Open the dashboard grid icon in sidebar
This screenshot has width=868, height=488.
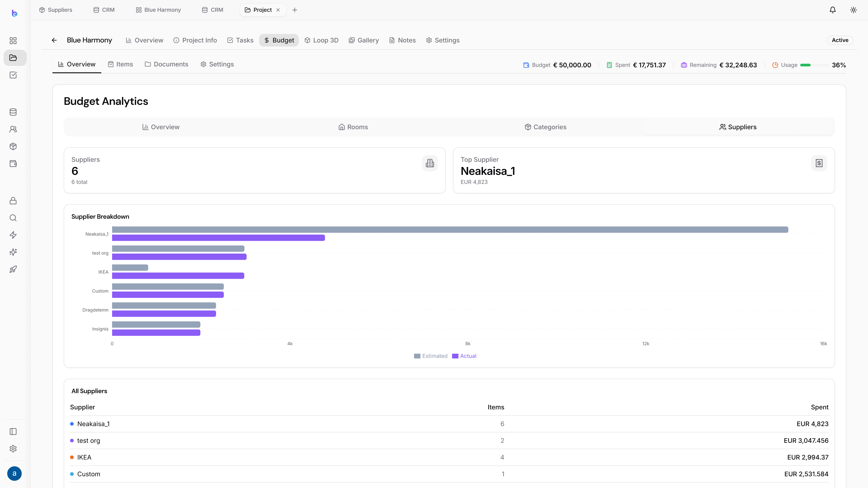tap(13, 40)
